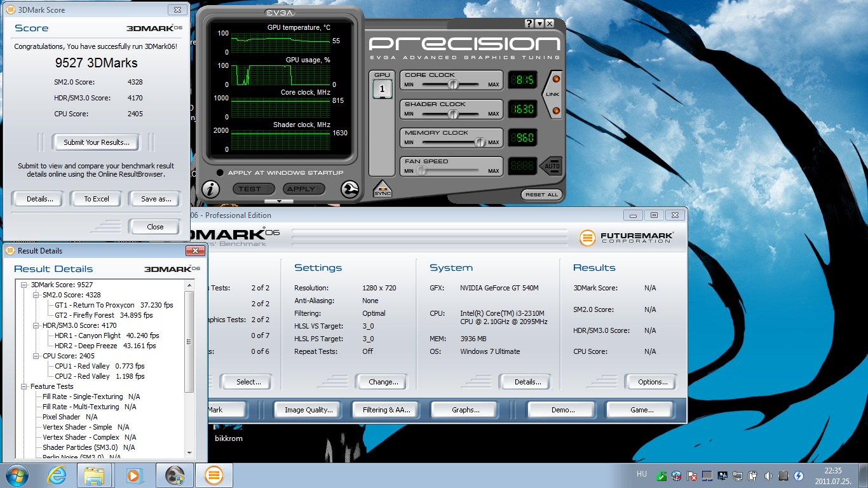Select Pixel Shader N/A row
Screen dimensions: 868x488
[70, 417]
